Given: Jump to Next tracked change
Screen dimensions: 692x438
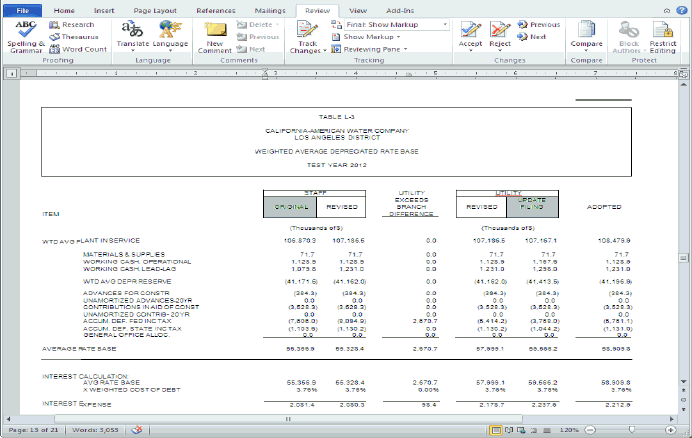Looking at the screenshot, I should click(532, 36).
